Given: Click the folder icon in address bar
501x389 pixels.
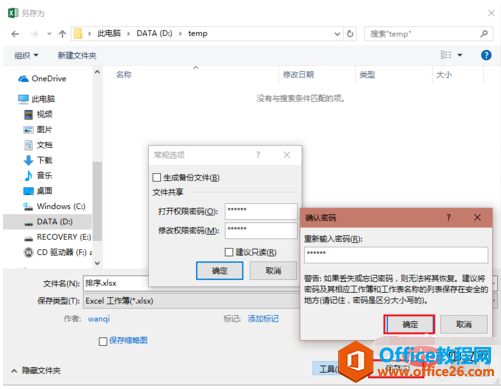Looking at the screenshot, I should pyautogui.click(x=78, y=34).
